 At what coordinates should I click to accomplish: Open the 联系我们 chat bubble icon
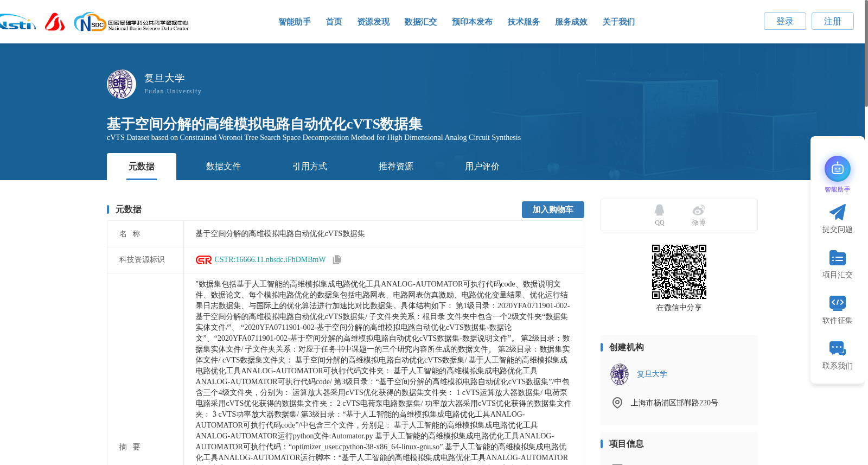point(837,348)
